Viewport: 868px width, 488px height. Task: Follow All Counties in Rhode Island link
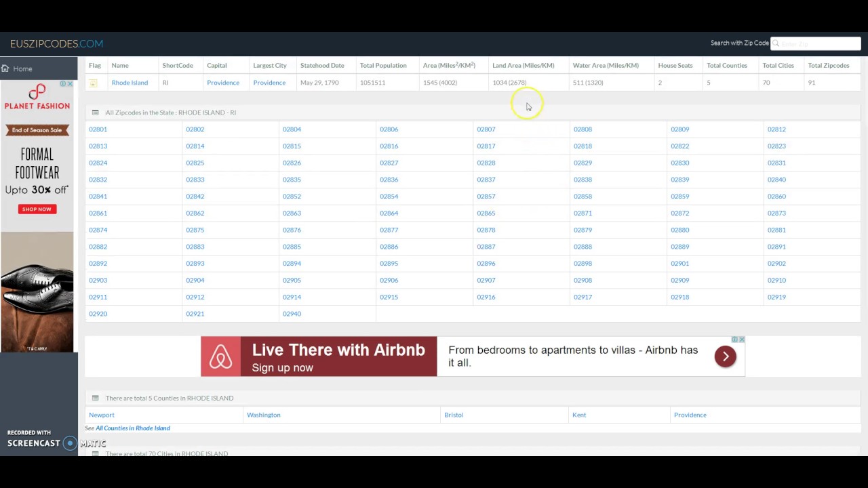tap(132, 428)
